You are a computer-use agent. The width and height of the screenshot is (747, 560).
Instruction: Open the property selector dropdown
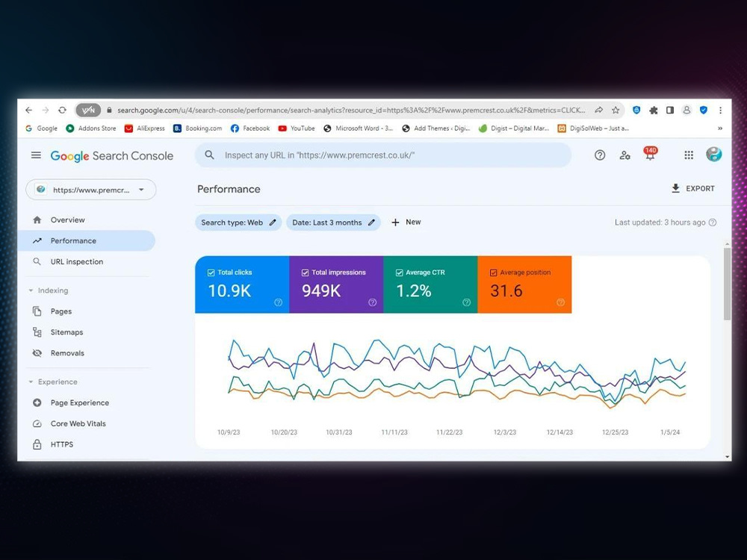(x=90, y=190)
